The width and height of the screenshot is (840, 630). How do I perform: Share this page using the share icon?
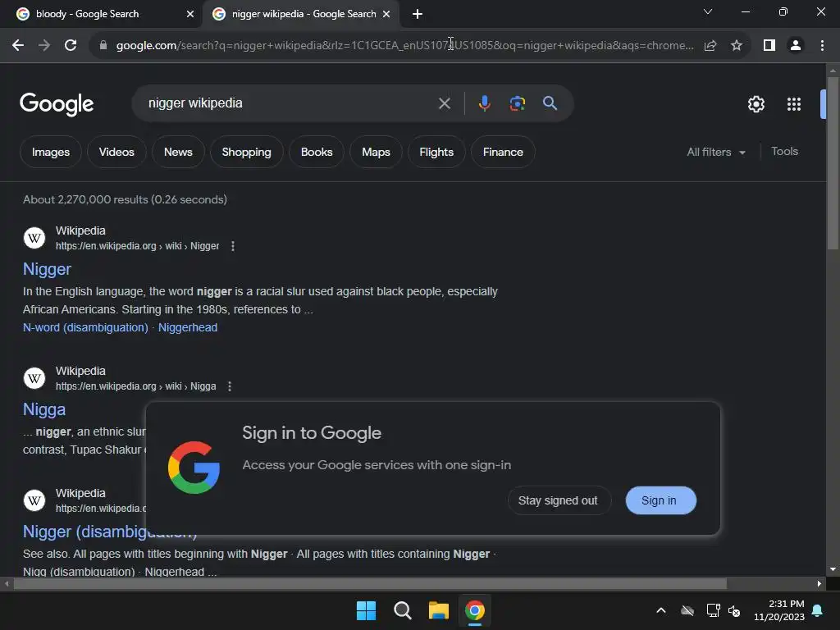[710, 46]
